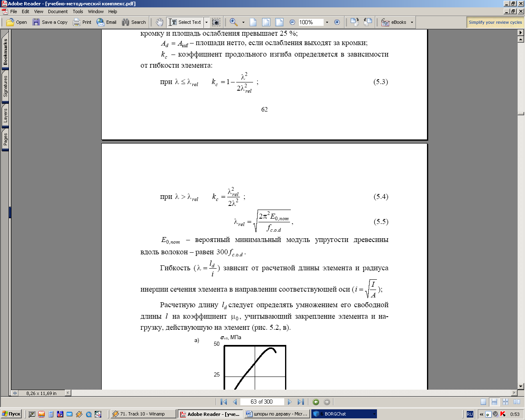Activate the Select Text tool
The width and height of the screenshot is (525, 420).
click(185, 22)
